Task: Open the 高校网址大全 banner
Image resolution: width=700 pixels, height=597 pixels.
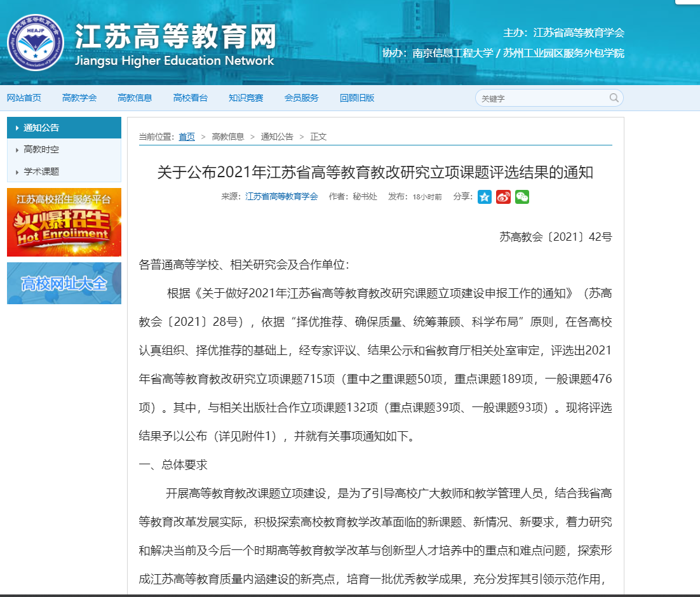Action: point(64,283)
